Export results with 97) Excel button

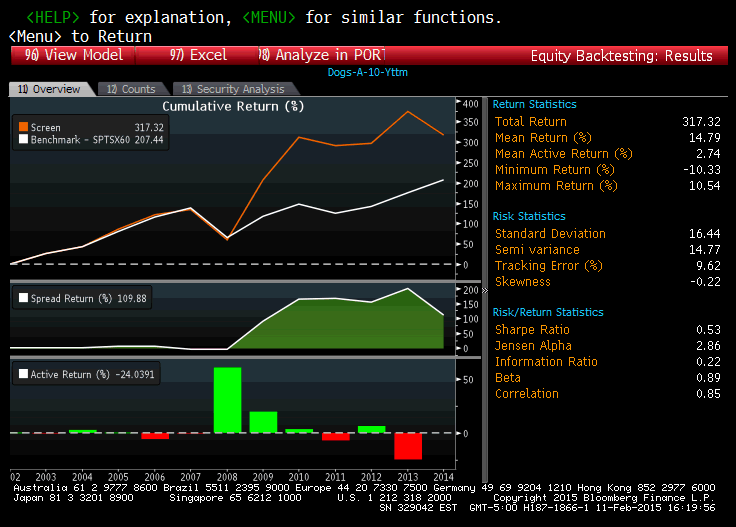tap(197, 55)
